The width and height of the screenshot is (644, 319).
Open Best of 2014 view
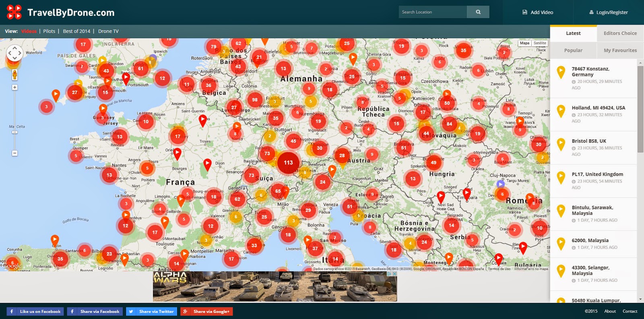click(x=76, y=31)
